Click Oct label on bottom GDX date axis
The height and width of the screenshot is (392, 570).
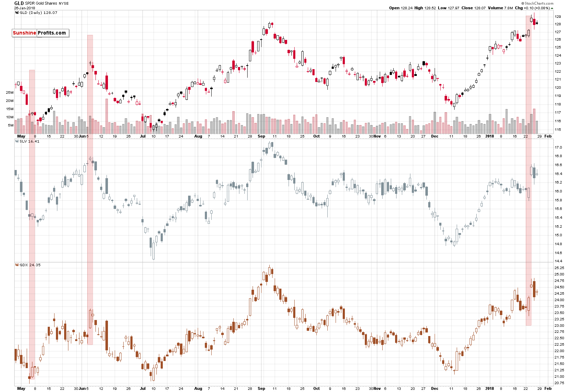[x=316, y=388]
